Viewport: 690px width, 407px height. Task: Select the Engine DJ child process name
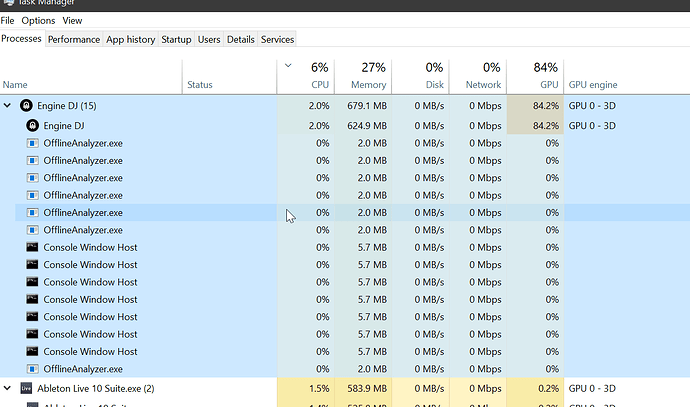point(64,125)
